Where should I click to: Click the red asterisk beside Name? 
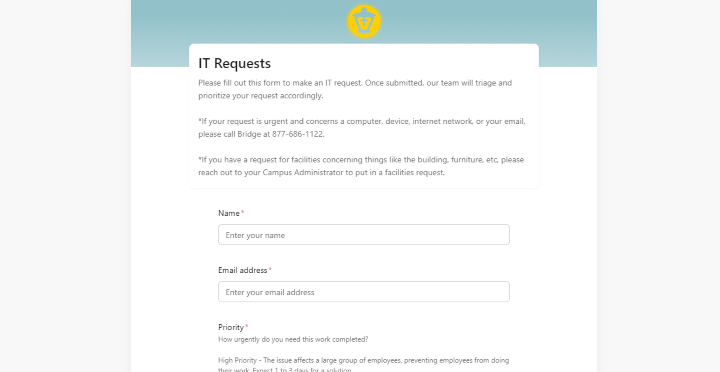pos(242,212)
